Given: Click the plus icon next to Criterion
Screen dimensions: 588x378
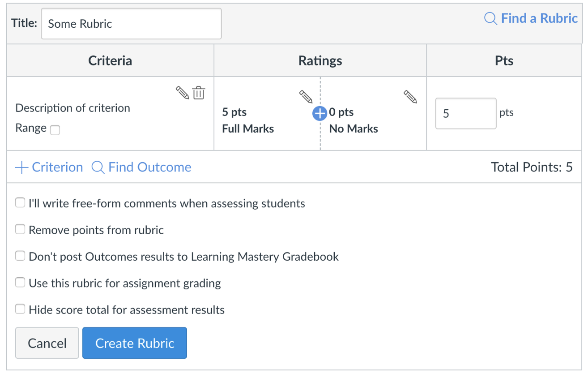Looking at the screenshot, I should [x=21, y=168].
